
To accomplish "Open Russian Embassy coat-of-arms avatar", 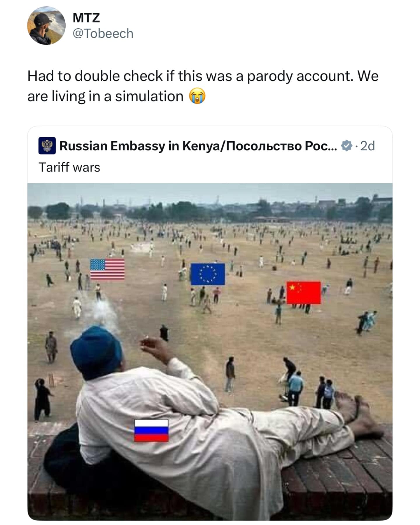I will click(47, 145).
